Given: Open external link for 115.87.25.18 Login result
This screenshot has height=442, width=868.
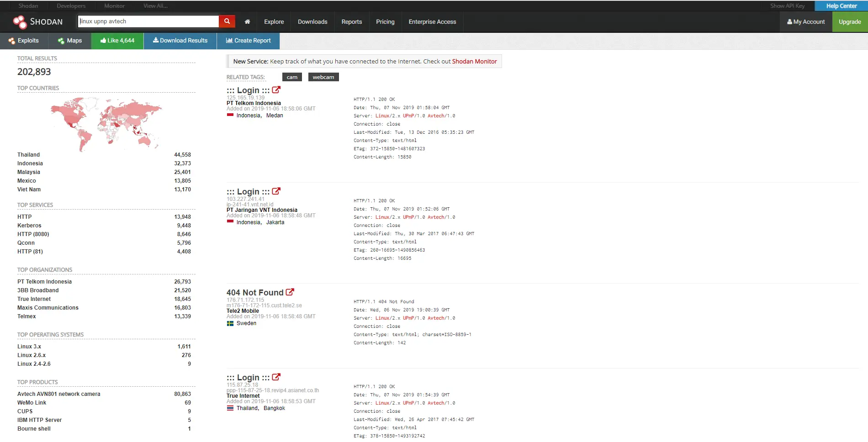Looking at the screenshot, I should click(276, 377).
